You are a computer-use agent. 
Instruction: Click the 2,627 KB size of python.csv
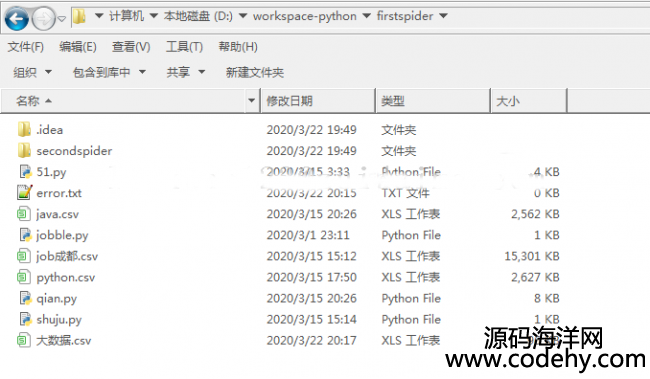[x=535, y=277]
